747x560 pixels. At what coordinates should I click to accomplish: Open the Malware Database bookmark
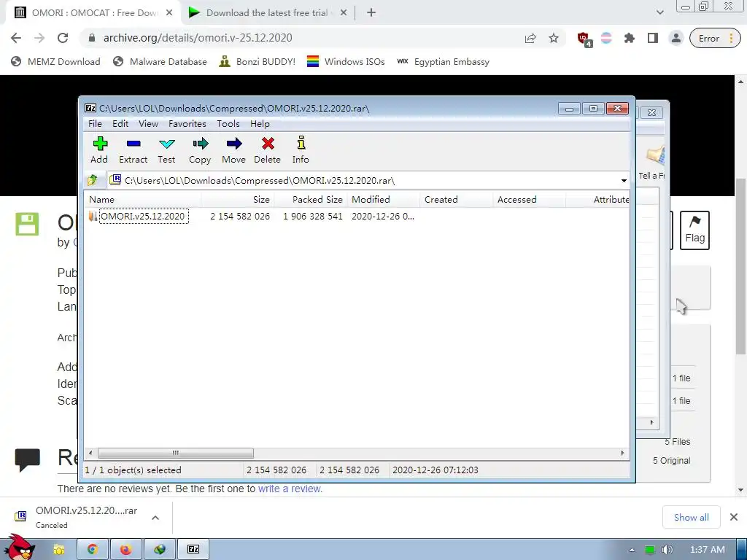click(160, 61)
